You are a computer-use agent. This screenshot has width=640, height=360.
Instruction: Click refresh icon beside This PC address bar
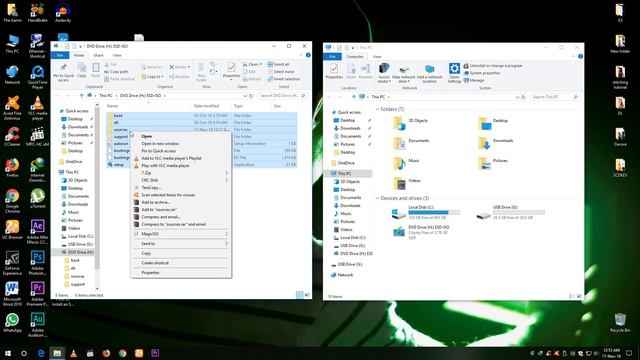[524, 97]
